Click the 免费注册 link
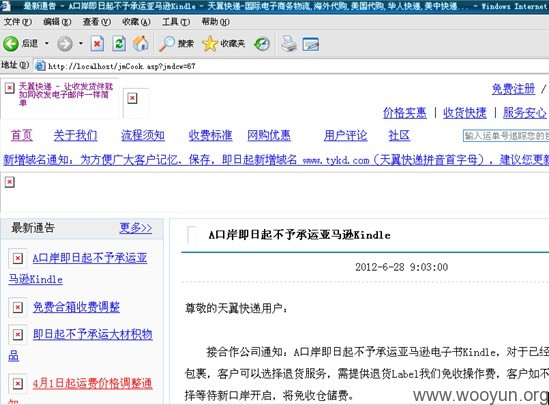This screenshot has width=549, height=405. pyautogui.click(x=513, y=89)
